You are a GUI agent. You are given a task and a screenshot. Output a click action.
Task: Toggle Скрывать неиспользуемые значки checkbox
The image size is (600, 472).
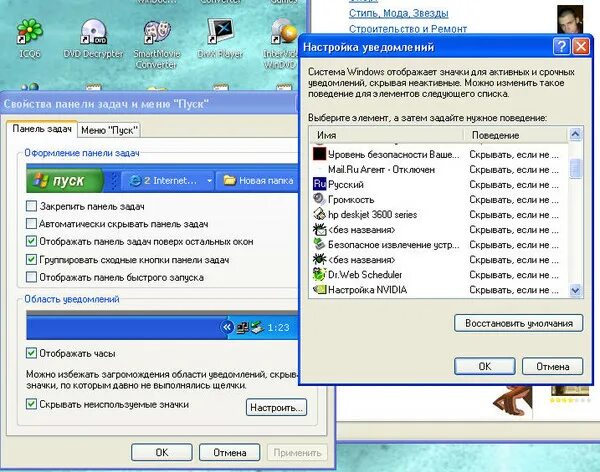pyautogui.click(x=31, y=404)
